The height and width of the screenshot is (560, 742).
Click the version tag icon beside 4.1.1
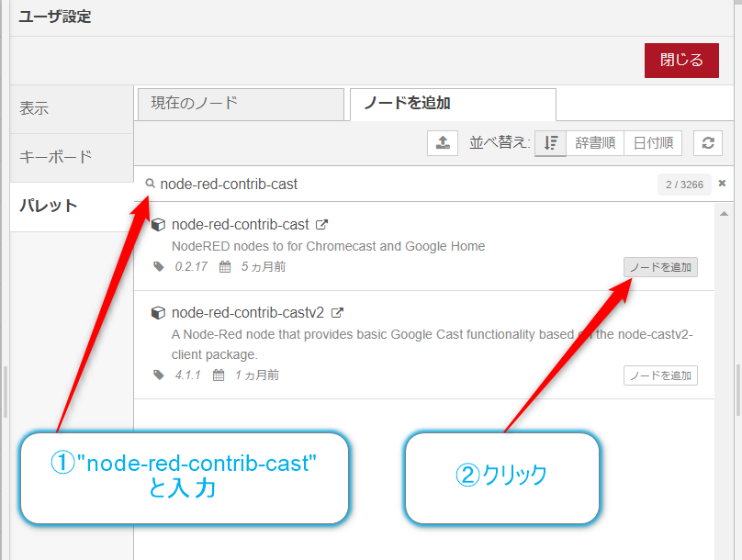(159, 375)
